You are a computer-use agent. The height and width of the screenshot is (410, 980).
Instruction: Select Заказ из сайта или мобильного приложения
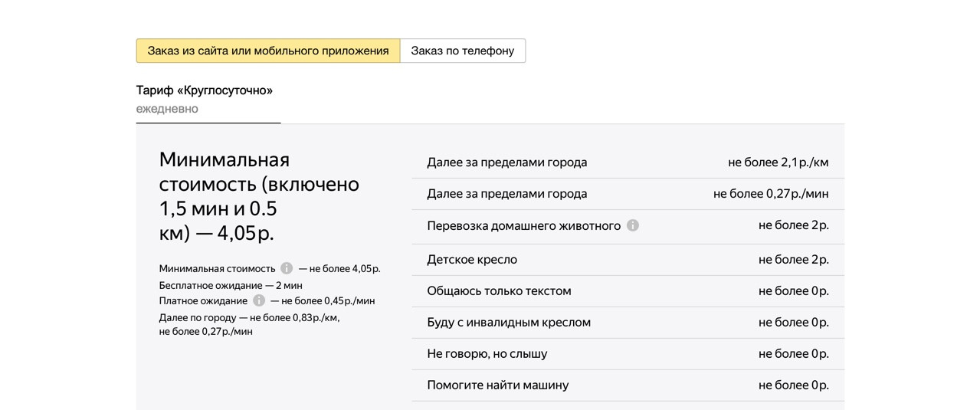pos(268,51)
